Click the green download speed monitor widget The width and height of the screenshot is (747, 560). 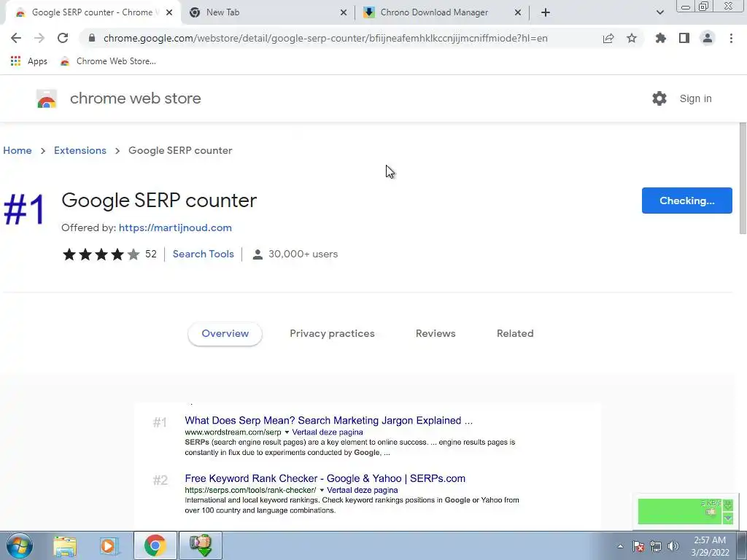click(x=685, y=510)
